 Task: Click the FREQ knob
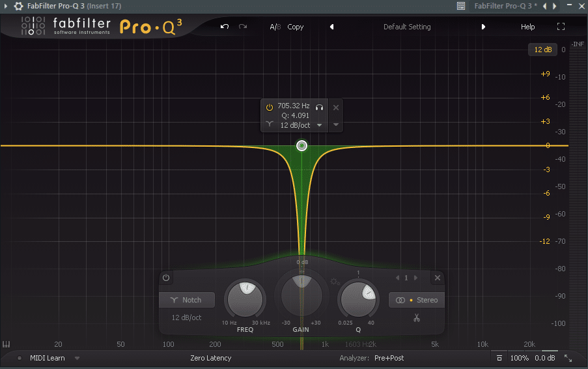pyautogui.click(x=245, y=299)
